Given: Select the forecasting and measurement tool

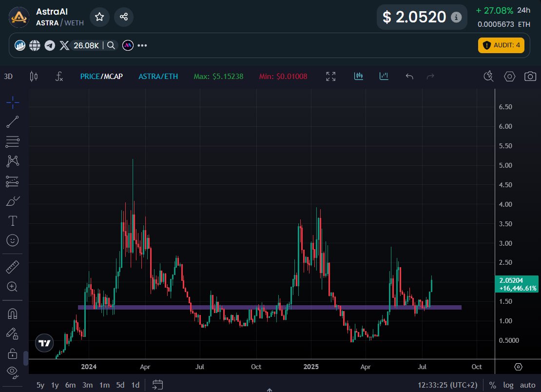Looking at the screenshot, I should coord(12,181).
